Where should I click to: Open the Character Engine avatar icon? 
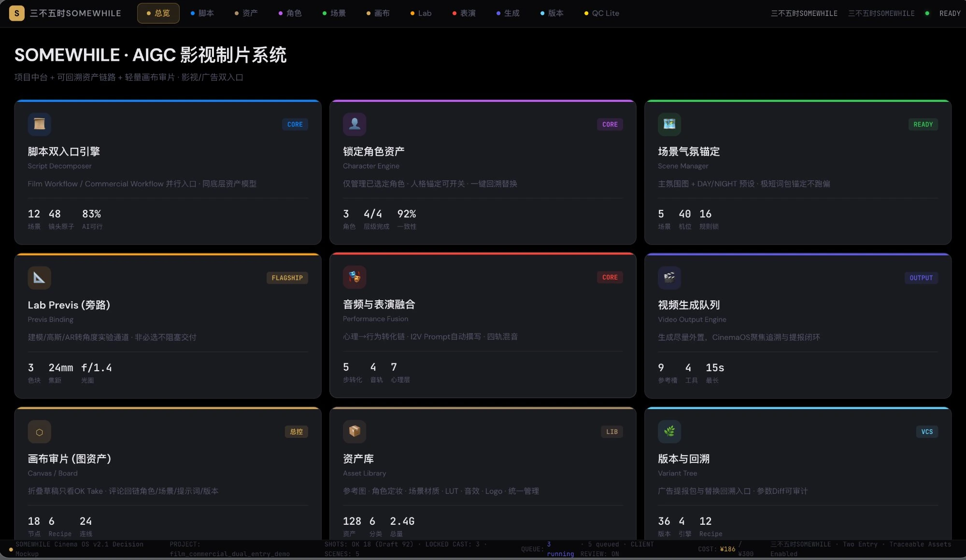(354, 124)
